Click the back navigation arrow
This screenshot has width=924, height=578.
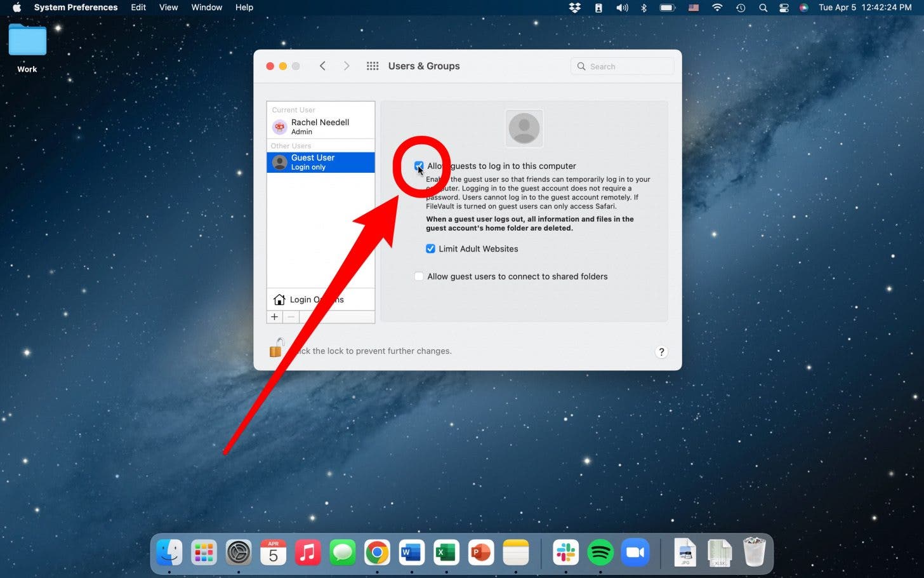(322, 65)
